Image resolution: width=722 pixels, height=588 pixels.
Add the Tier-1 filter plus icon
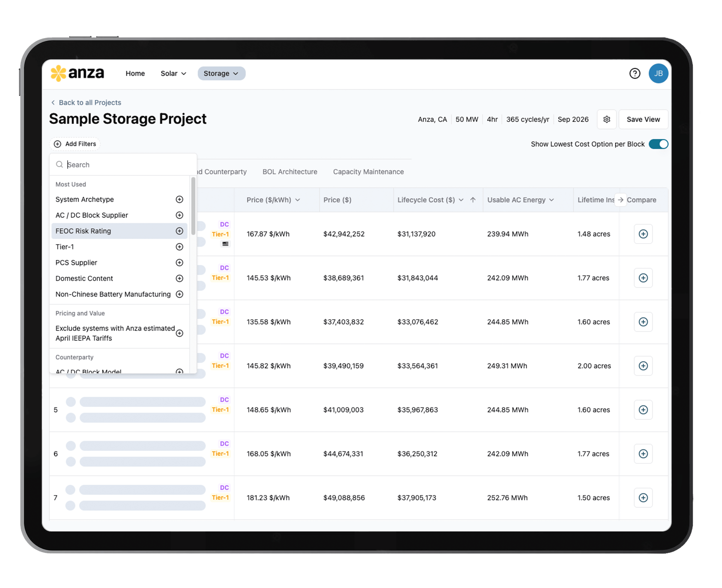[x=179, y=247]
